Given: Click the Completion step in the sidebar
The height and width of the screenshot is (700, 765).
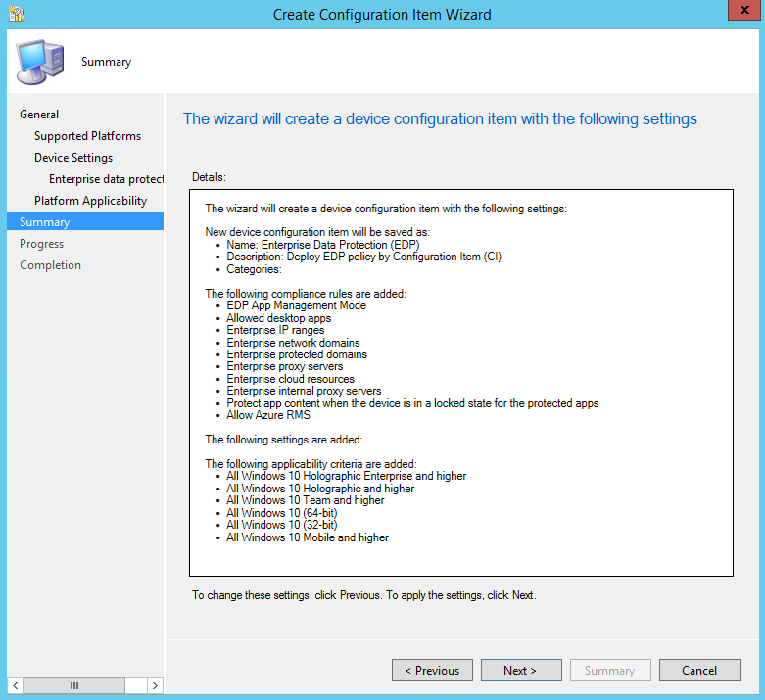Looking at the screenshot, I should (50, 265).
